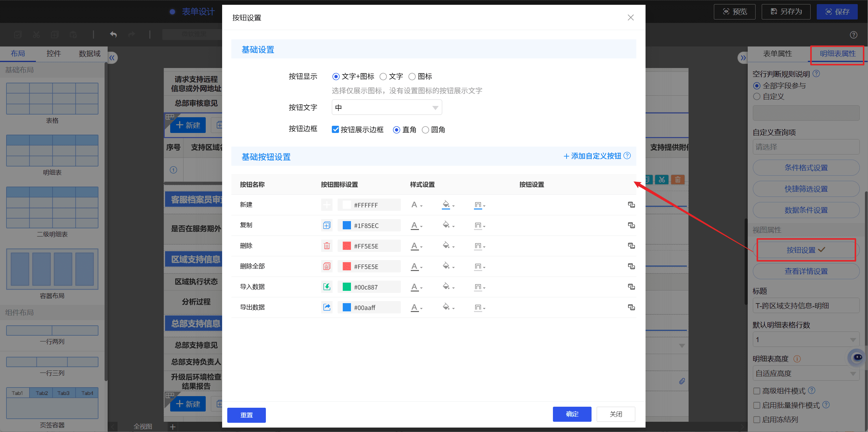
Task: Switch to the 控件 tab
Action: point(54,54)
